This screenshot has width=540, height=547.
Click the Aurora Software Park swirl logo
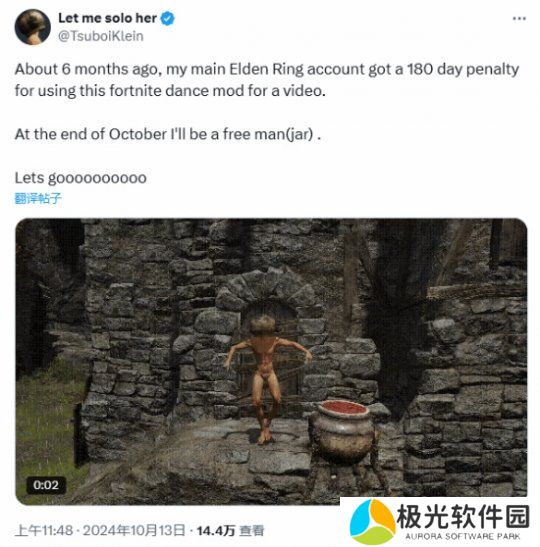(373, 522)
